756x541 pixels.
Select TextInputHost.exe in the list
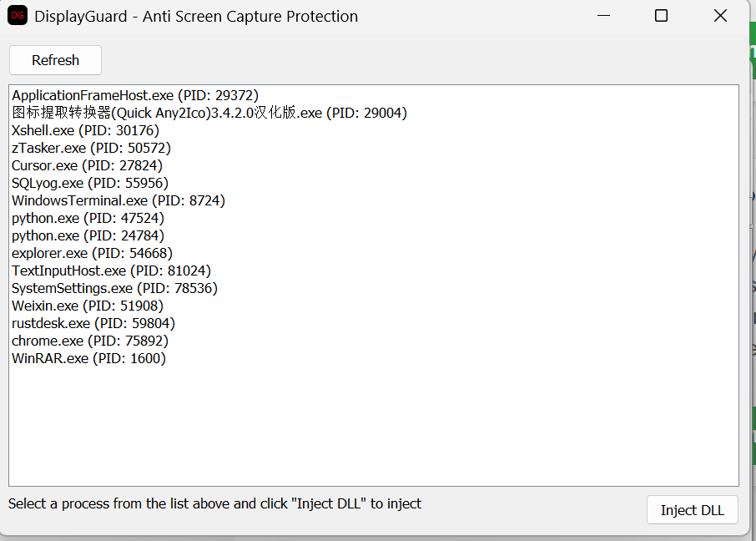108,270
